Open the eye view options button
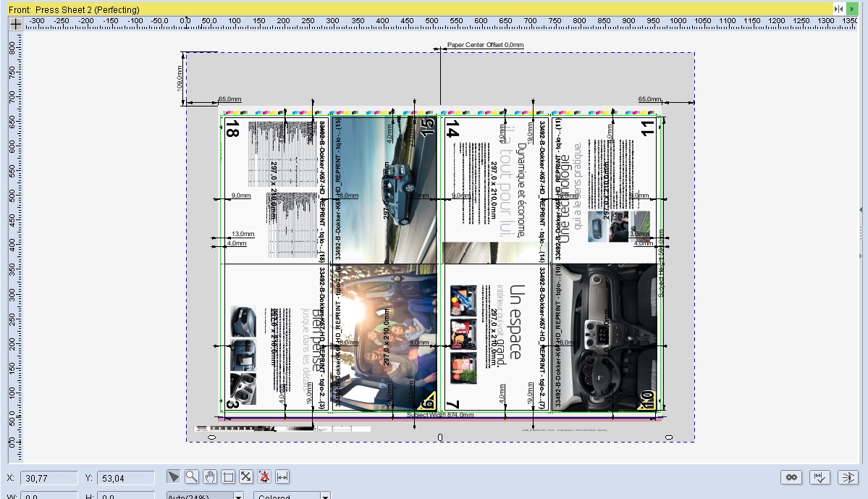Image resolution: width=868 pixels, height=499 pixels. (848, 477)
